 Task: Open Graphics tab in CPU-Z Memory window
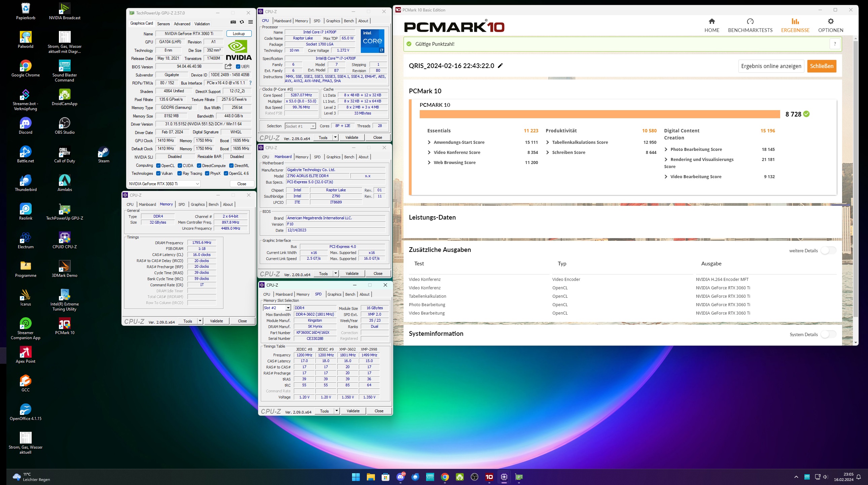[198, 204]
